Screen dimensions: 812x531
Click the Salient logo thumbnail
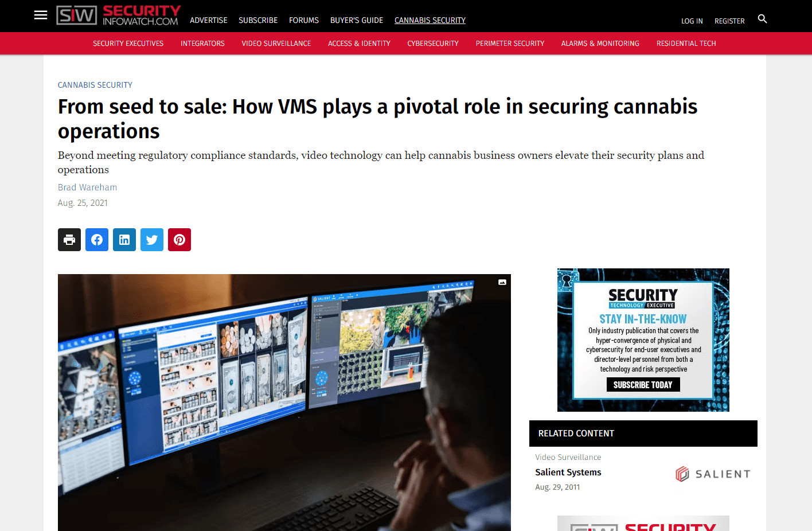click(713, 474)
